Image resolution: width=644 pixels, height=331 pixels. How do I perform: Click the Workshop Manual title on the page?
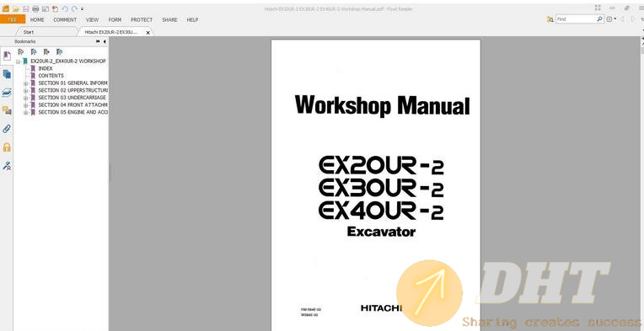(x=382, y=105)
